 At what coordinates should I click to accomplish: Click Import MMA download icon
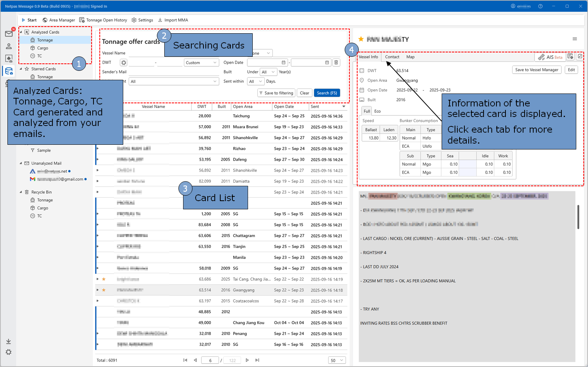[160, 20]
